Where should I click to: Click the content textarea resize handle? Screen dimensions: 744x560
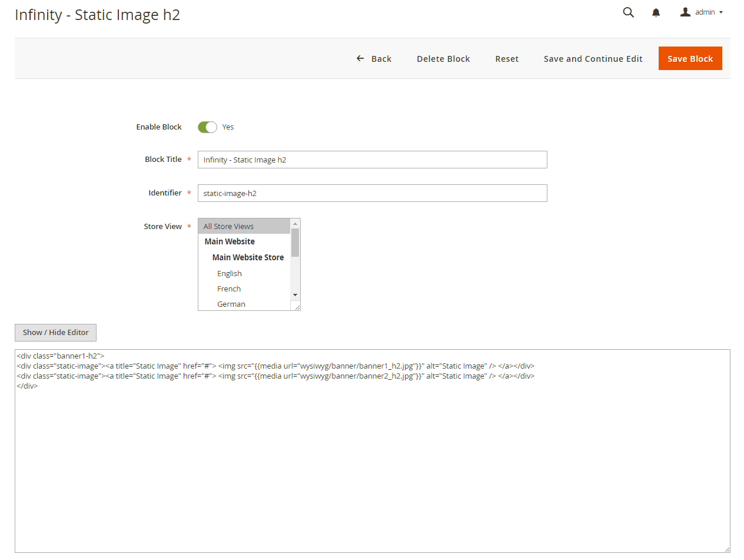pyautogui.click(x=726, y=549)
